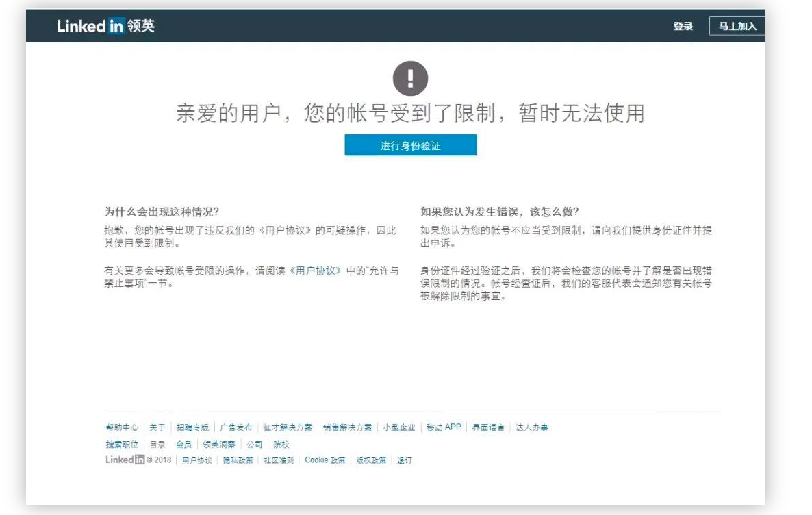Click the small LinkedIn logo in footer

[x=125, y=460]
